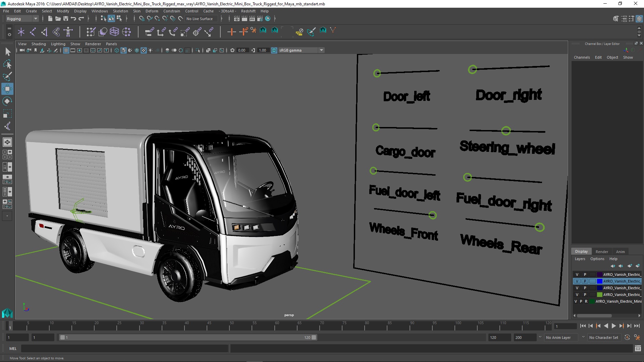Screen dimensions: 644x362
Task: Click the Create Cluster shelf icon
Action: coord(126,32)
